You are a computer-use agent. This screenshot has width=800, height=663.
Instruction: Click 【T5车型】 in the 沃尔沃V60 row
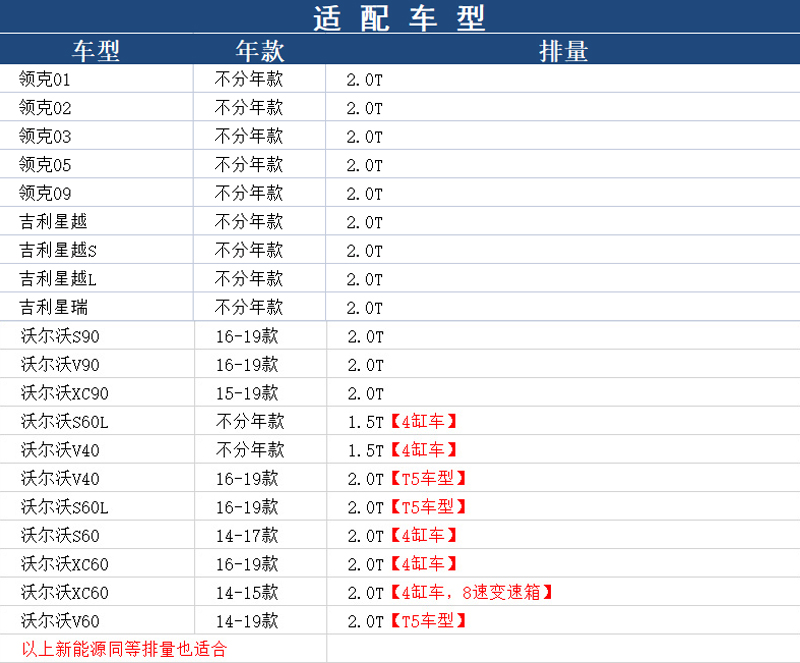(x=429, y=621)
